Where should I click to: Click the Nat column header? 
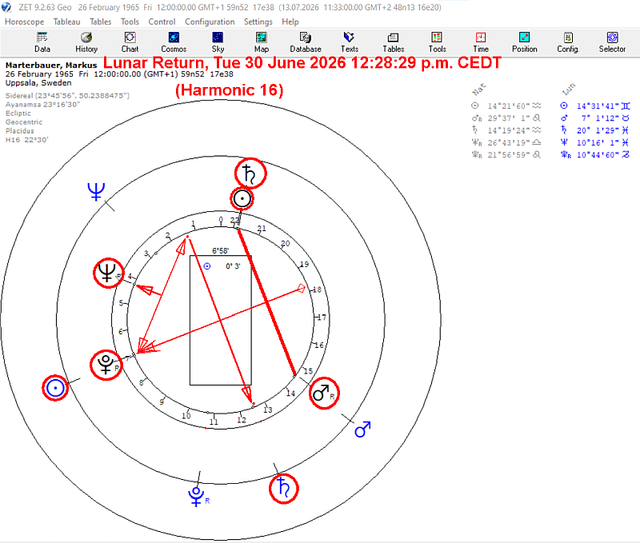pos(479,88)
